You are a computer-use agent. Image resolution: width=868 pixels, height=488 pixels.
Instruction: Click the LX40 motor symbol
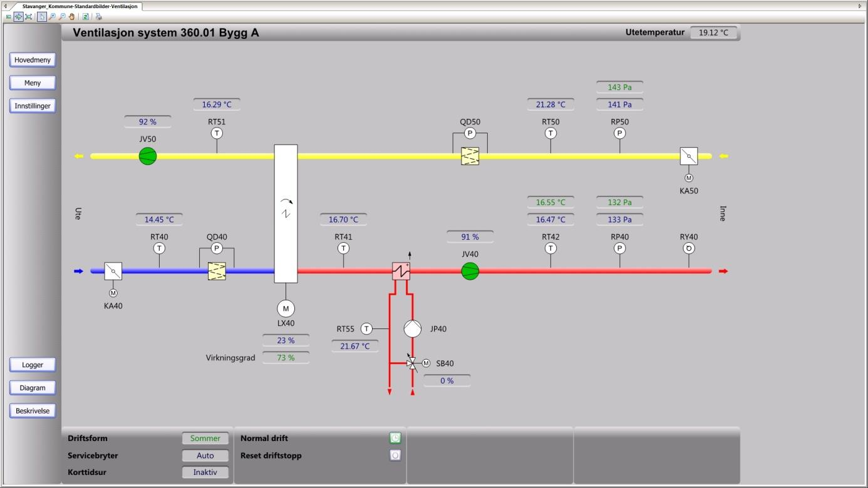pyautogui.click(x=286, y=308)
